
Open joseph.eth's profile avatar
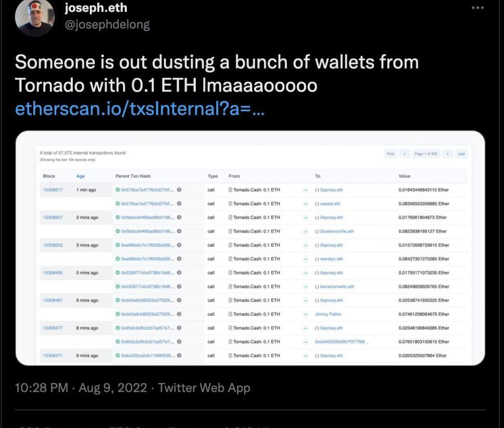pyautogui.click(x=35, y=18)
